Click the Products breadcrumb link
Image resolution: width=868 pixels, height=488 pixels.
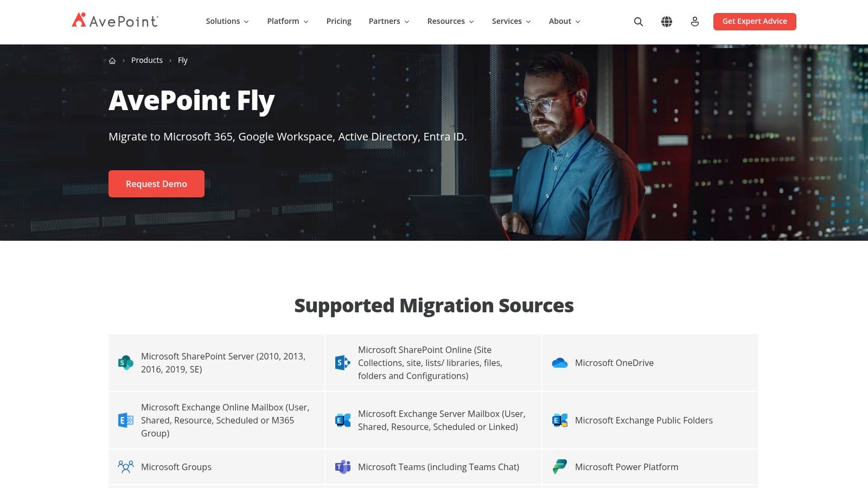[147, 60]
